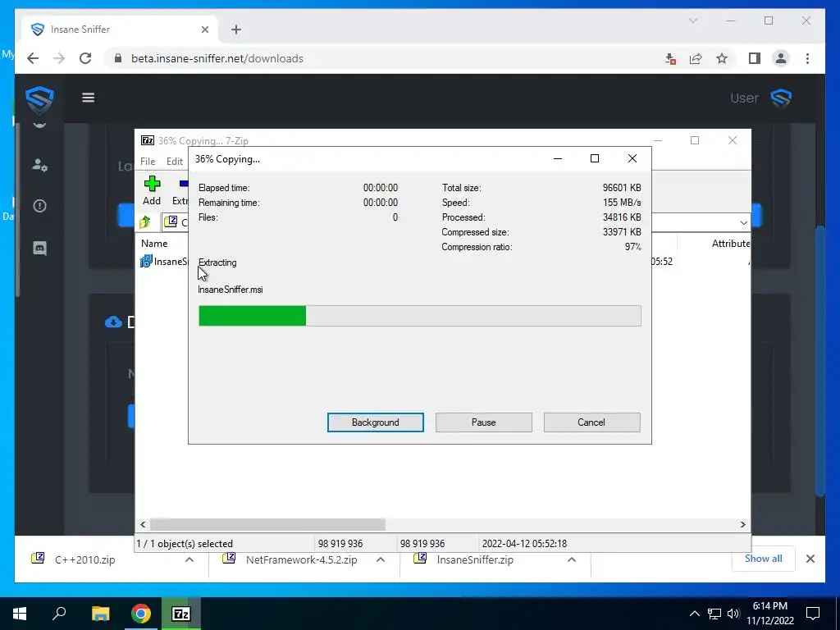Open the Chrome profile avatar
The width and height of the screenshot is (840, 630).
coord(781,58)
